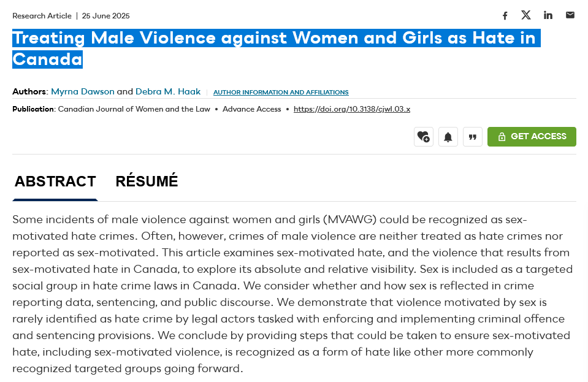Open the citation tool

click(472, 136)
